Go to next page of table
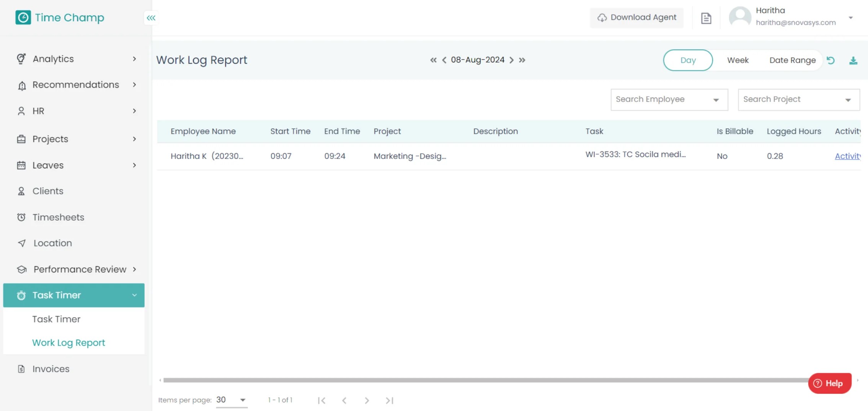This screenshot has height=411, width=868. click(x=367, y=400)
